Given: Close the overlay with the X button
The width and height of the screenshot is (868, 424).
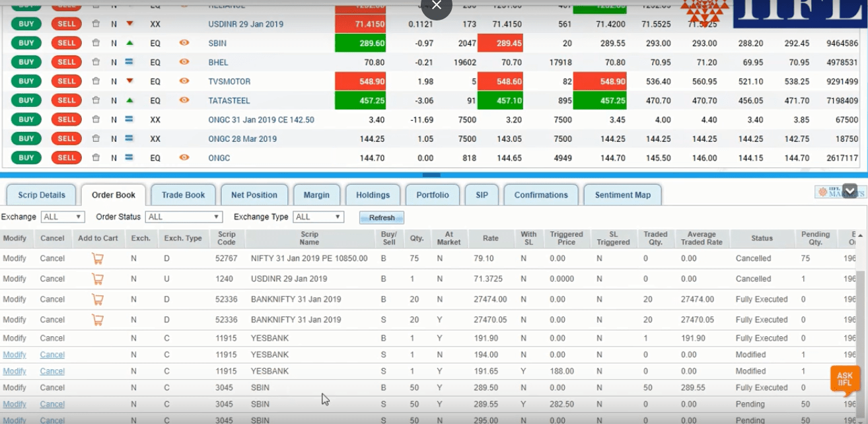Looking at the screenshot, I should (436, 6).
